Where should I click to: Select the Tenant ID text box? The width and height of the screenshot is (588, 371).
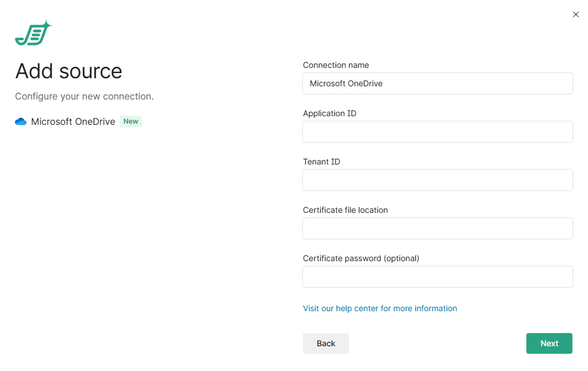coord(437,180)
